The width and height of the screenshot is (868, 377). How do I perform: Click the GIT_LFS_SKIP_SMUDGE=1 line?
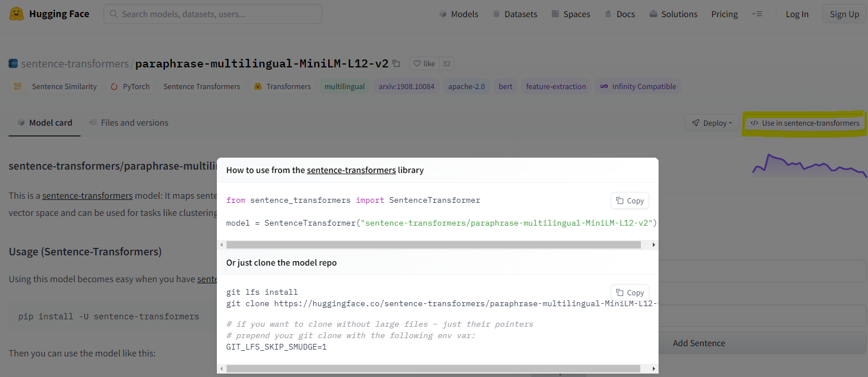click(276, 347)
